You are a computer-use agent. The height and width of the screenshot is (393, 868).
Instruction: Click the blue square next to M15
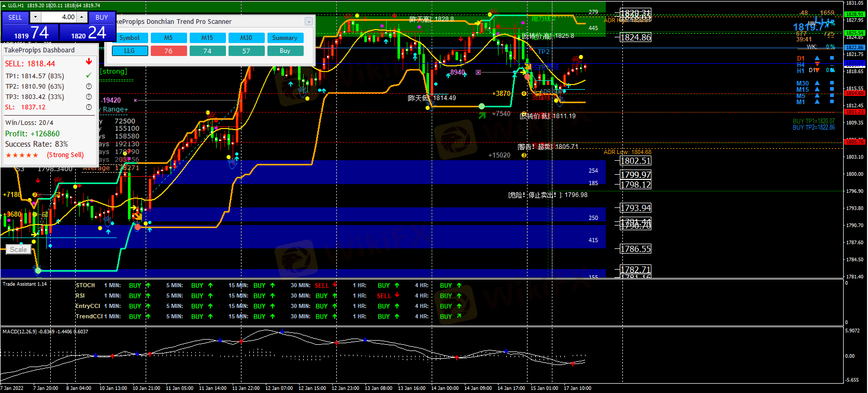tap(832, 89)
